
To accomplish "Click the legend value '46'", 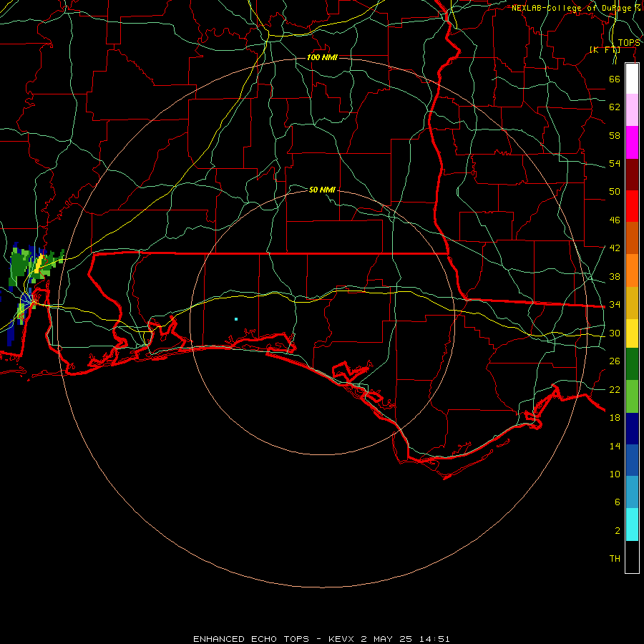I will pos(615,220).
